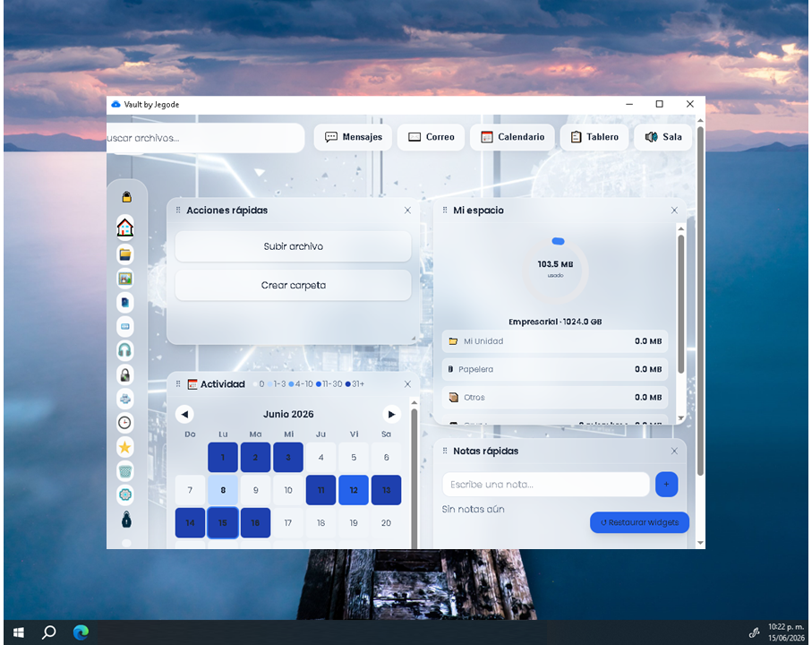812x645 pixels.
Task: Launch Microsoft Edge from taskbar
Action: 81,632
